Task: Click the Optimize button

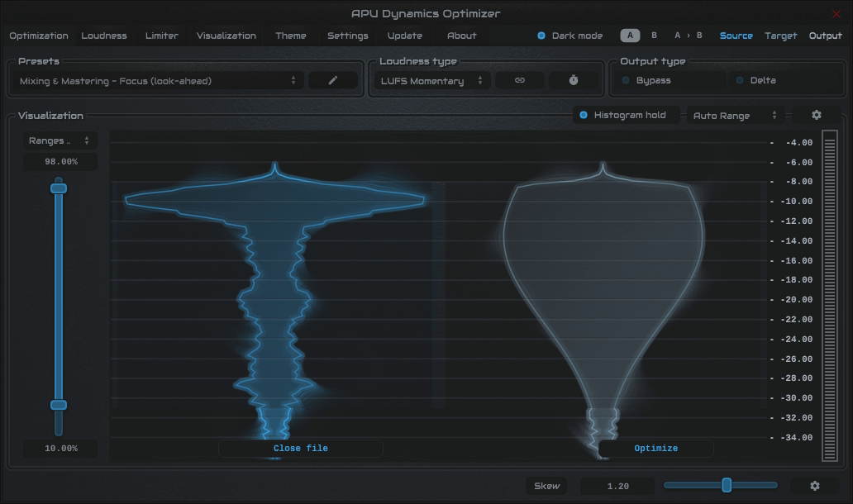Action: pos(655,449)
